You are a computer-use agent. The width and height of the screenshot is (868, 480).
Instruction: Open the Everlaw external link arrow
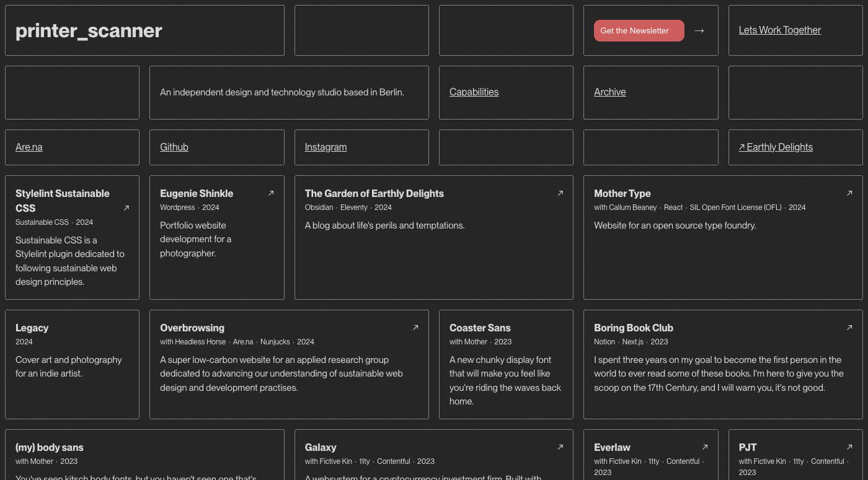pyautogui.click(x=705, y=447)
